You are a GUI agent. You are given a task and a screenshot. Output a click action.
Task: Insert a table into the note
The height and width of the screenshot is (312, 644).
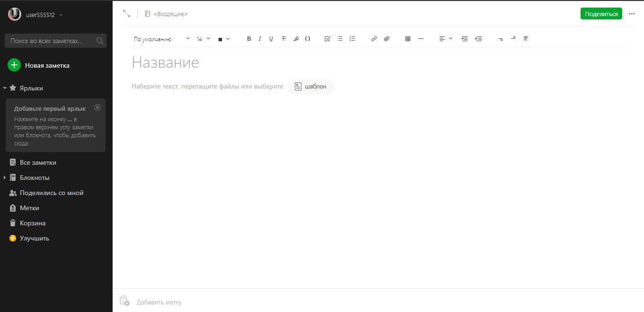408,39
